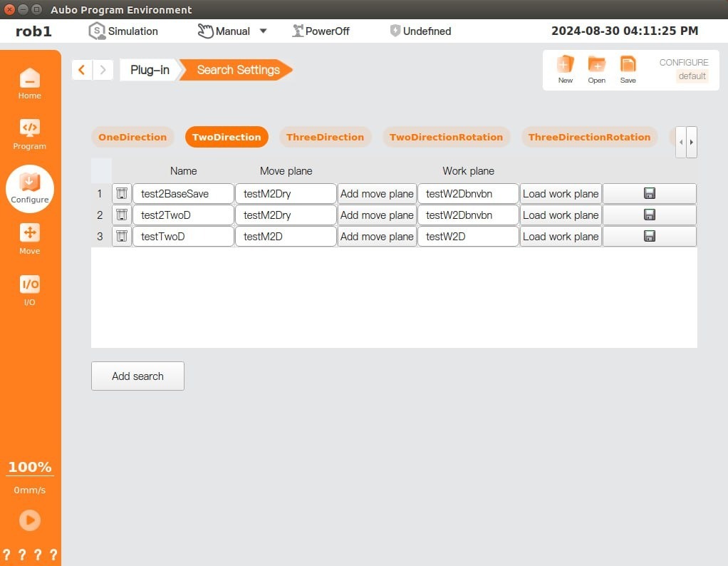The height and width of the screenshot is (566, 728).
Task: Save row 3 with floppy icon
Action: 650,236
